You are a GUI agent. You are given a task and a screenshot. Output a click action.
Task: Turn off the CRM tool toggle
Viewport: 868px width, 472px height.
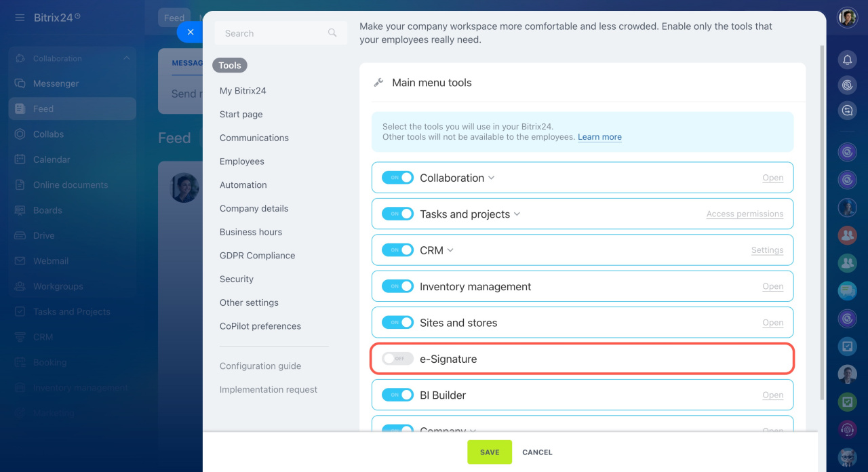397,250
